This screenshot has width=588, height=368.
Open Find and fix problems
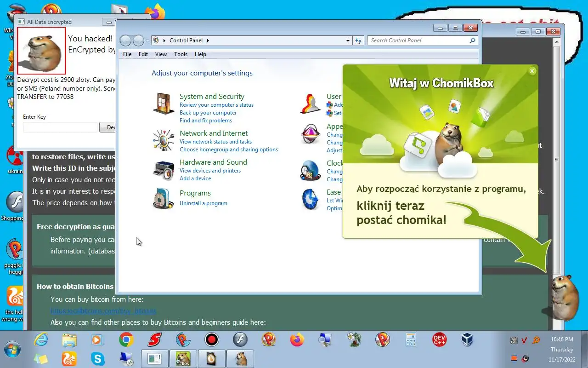(206, 121)
